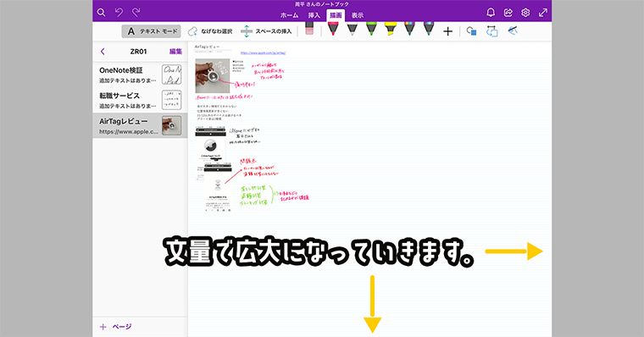Image resolution: width=644 pixels, height=337 pixels.
Task: Switch to the 表示 tab
Action: (358, 15)
